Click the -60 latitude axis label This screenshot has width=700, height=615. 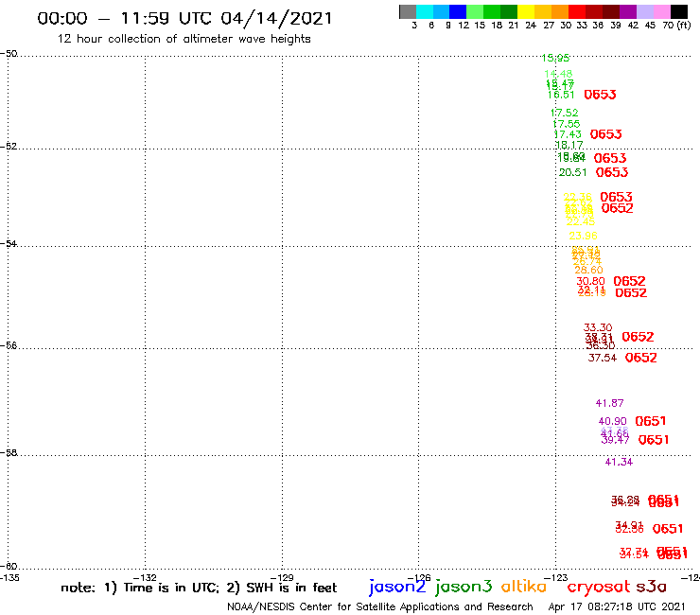click(9, 566)
